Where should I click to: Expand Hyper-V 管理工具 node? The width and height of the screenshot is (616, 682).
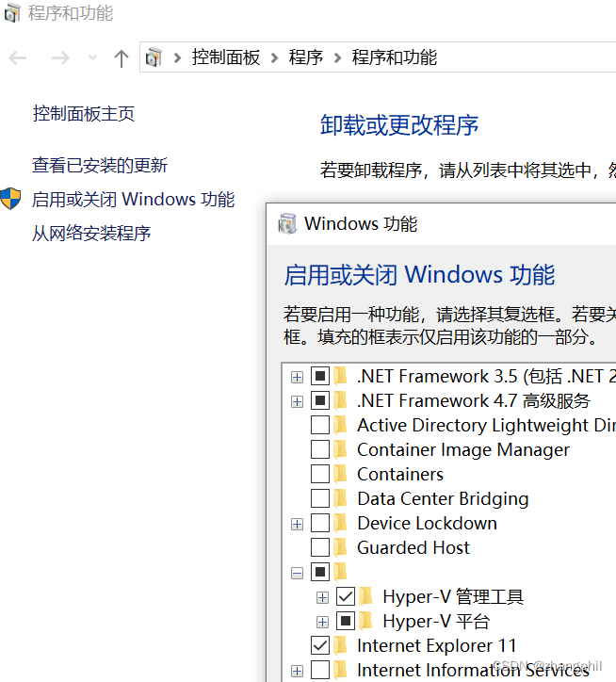(322, 597)
